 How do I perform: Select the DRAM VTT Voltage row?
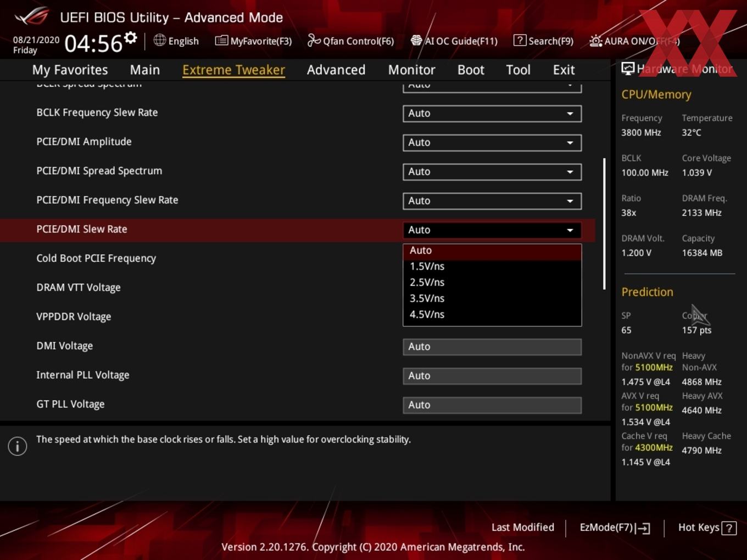[297, 288]
